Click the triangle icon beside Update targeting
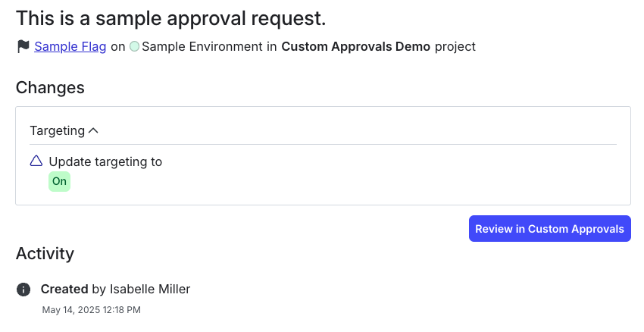Image resolution: width=644 pixels, height=332 pixels. click(x=36, y=161)
